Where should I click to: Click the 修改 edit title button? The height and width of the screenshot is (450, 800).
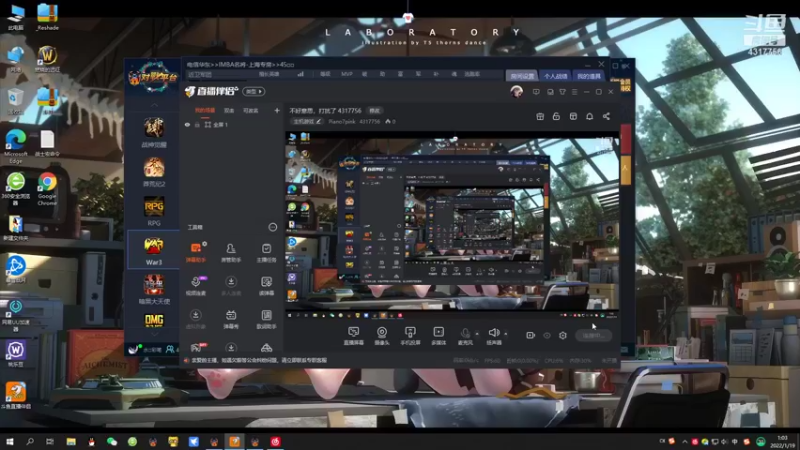[374, 110]
